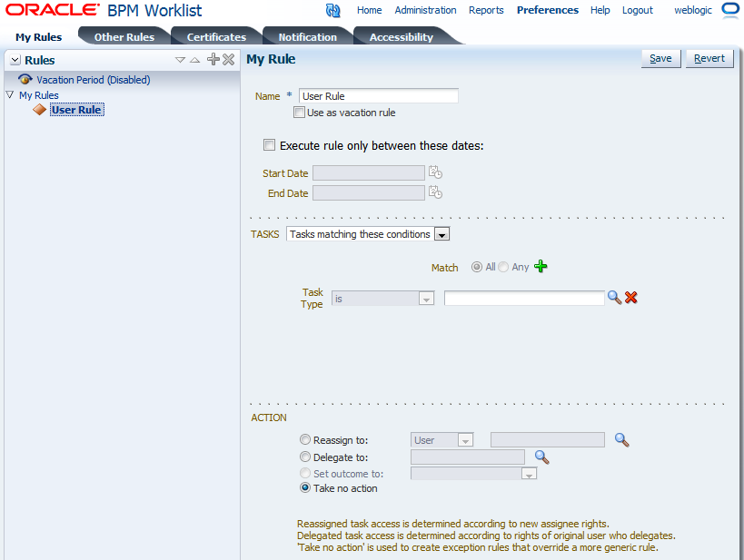Open the Set outcome to dropdown
This screenshot has width=744, height=560.
pos(529,474)
